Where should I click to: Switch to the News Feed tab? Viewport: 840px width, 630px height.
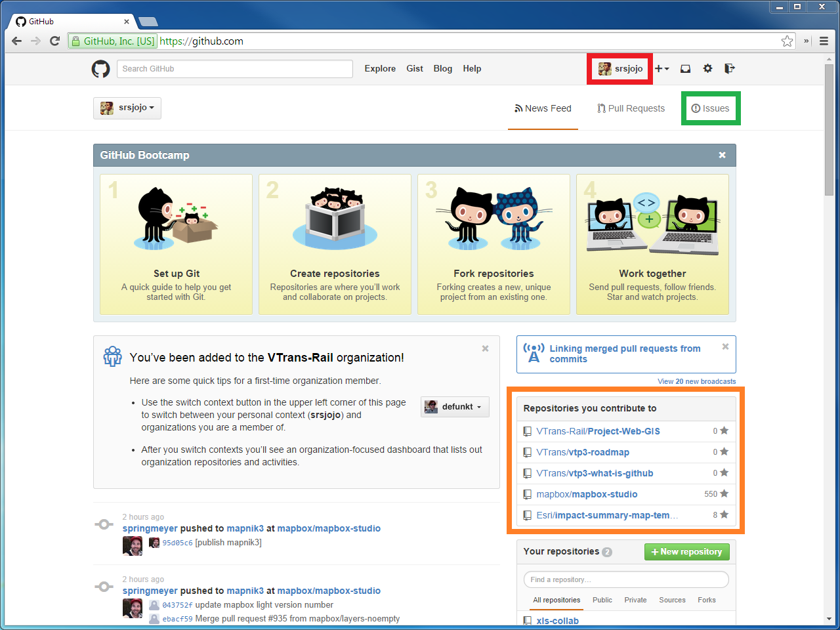click(x=543, y=108)
